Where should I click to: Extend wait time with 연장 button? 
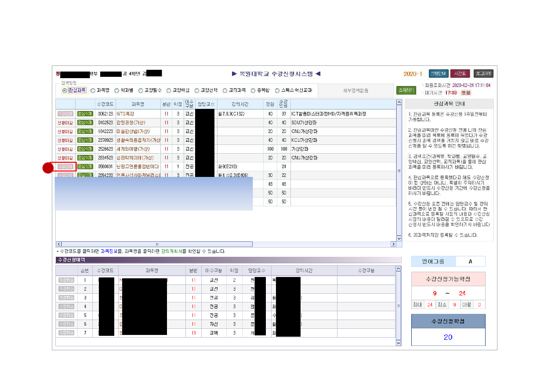point(465,93)
